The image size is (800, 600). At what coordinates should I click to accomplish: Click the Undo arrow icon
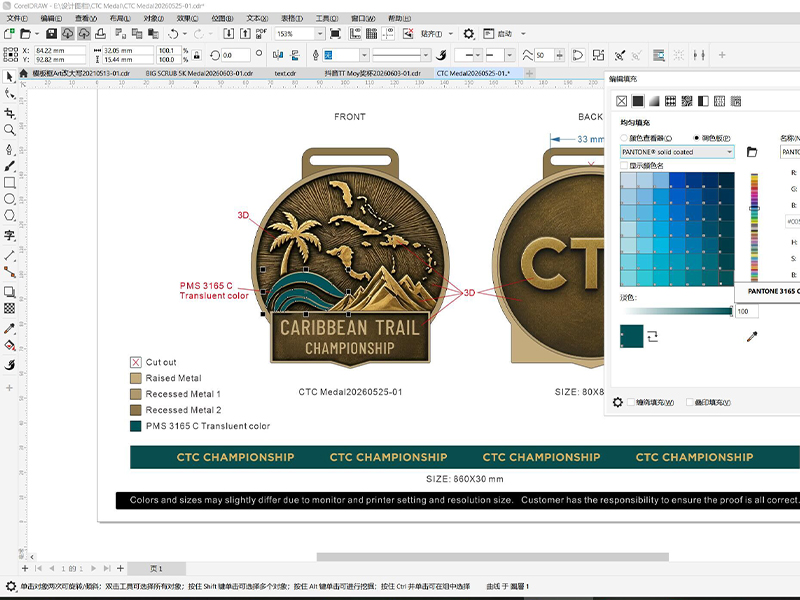[173, 34]
